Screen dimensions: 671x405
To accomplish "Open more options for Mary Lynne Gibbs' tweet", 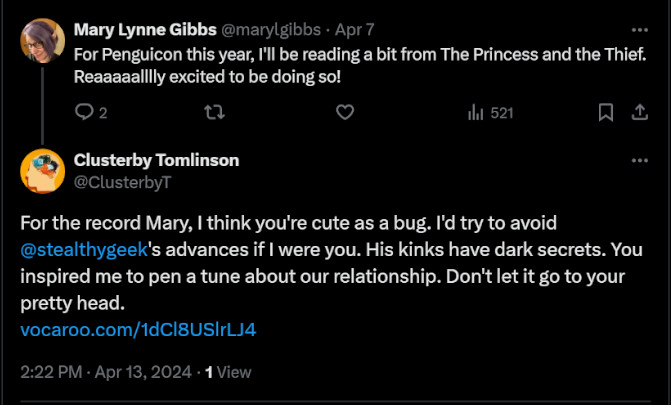I will coord(640,30).
